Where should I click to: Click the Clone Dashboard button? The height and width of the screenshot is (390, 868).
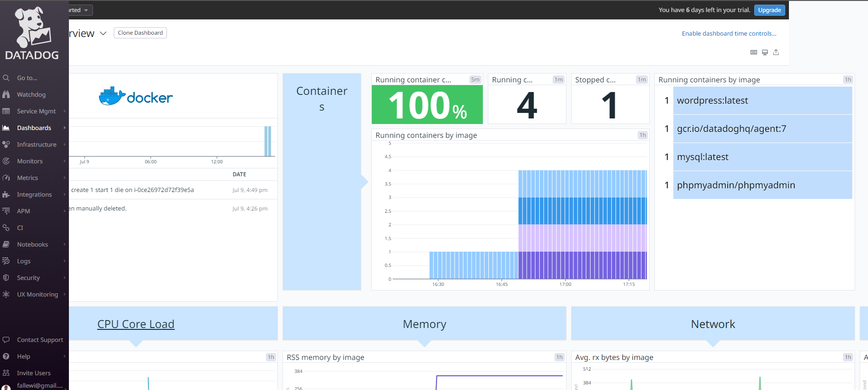click(x=140, y=33)
